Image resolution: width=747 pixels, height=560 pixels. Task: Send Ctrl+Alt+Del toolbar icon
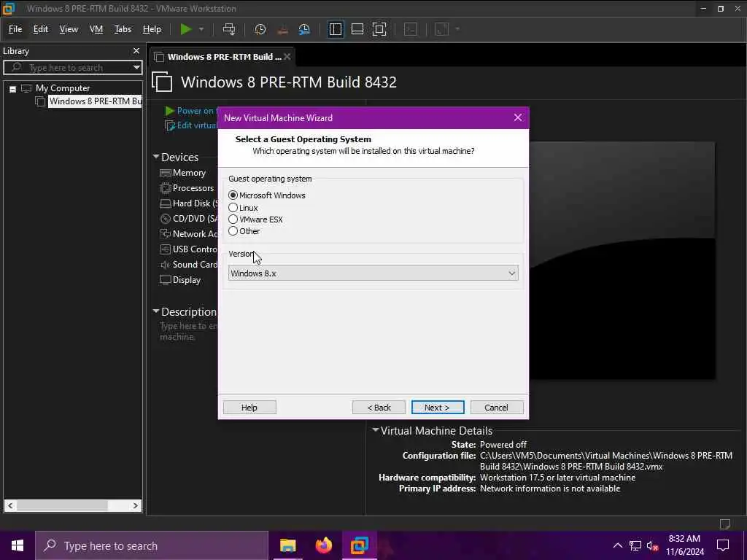coord(229,29)
